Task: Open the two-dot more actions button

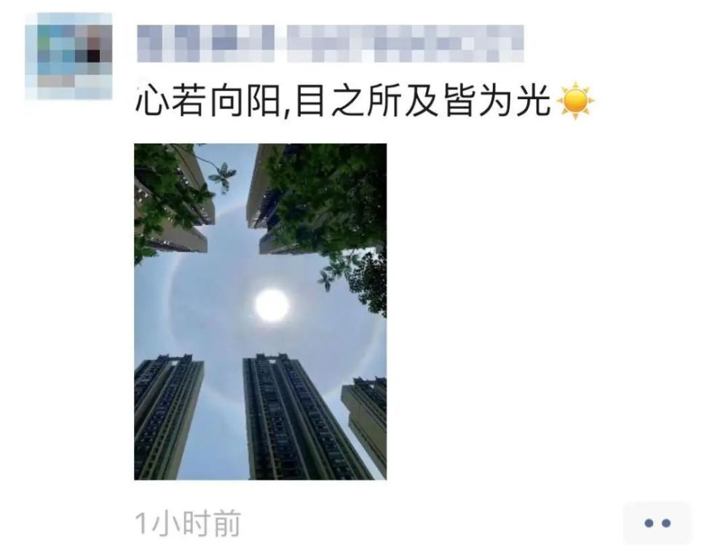Action: pyautogui.click(x=657, y=523)
